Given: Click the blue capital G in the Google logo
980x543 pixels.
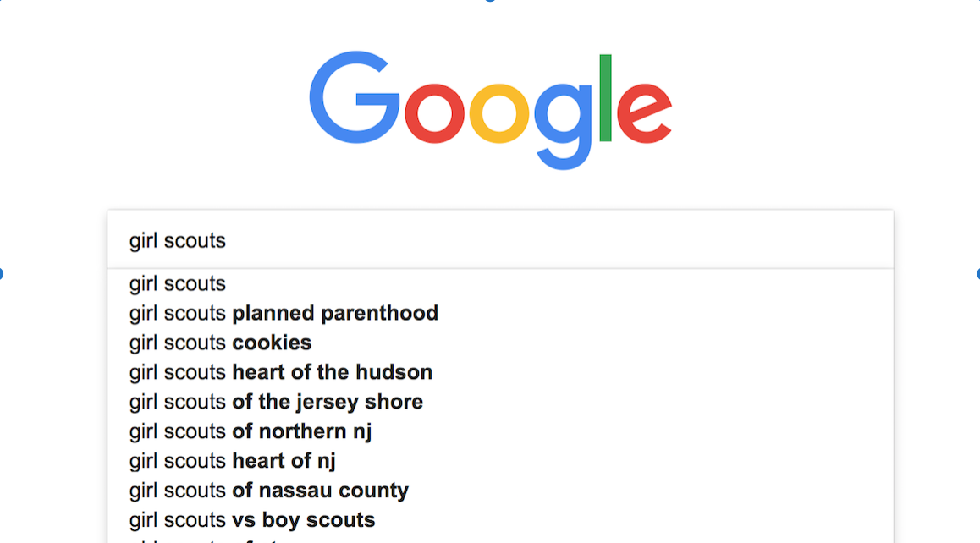Looking at the screenshot, I should point(355,97).
